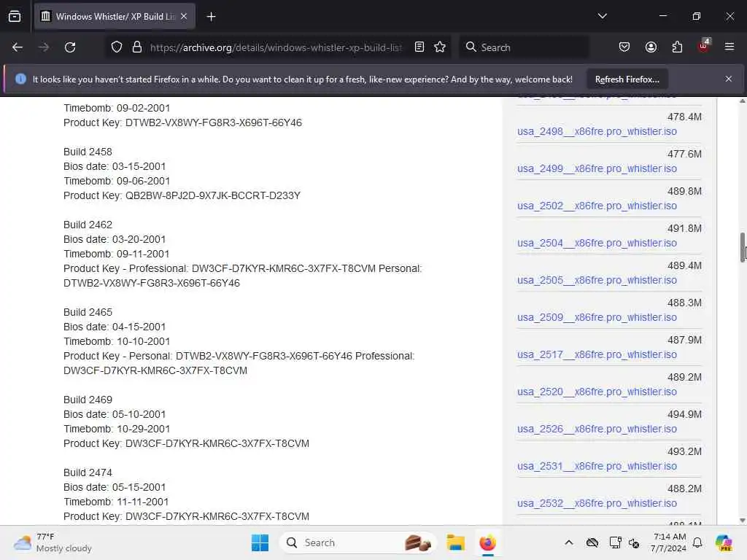The width and height of the screenshot is (747, 560).
Task: Click the Build 2474 heading text
Action: click(x=88, y=472)
